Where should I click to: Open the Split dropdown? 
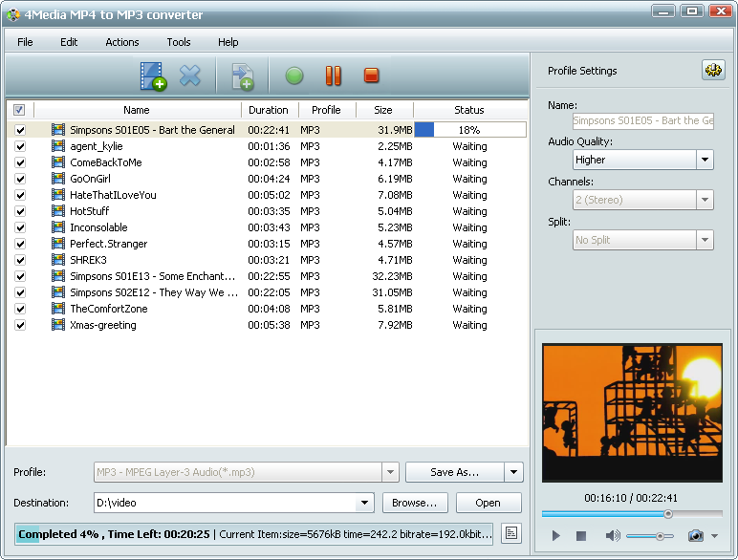coord(705,240)
